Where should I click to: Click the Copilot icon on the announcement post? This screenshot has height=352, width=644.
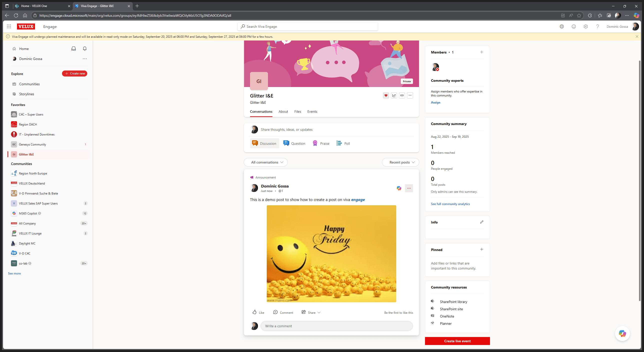399,188
